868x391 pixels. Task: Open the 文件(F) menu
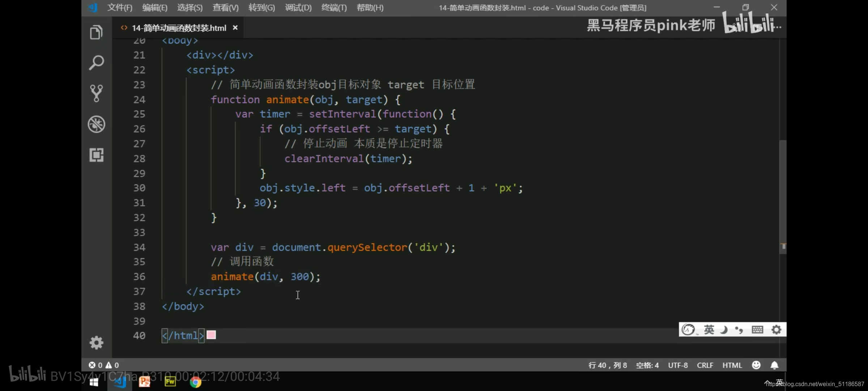tap(120, 8)
